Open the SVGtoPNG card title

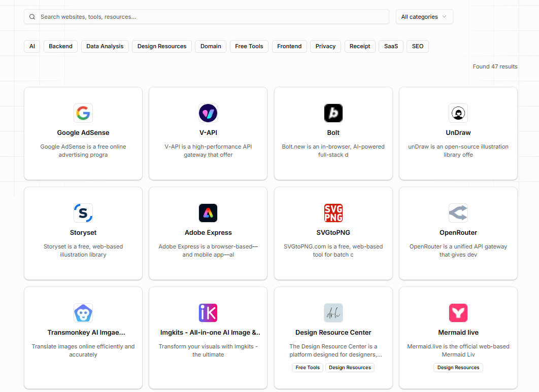click(x=333, y=233)
